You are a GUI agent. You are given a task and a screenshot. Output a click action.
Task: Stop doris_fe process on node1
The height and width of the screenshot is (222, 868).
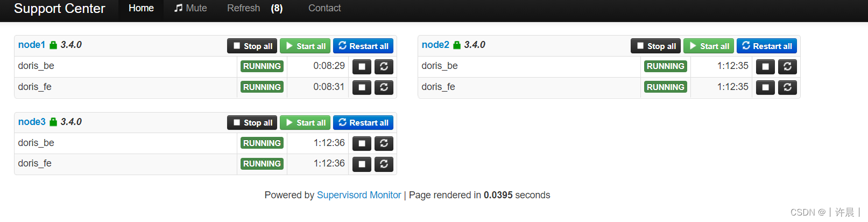pos(362,87)
